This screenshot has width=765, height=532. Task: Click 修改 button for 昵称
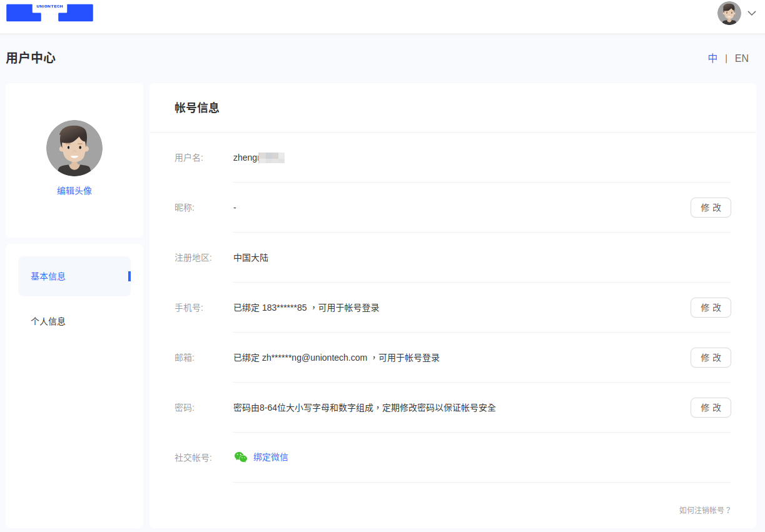click(711, 208)
